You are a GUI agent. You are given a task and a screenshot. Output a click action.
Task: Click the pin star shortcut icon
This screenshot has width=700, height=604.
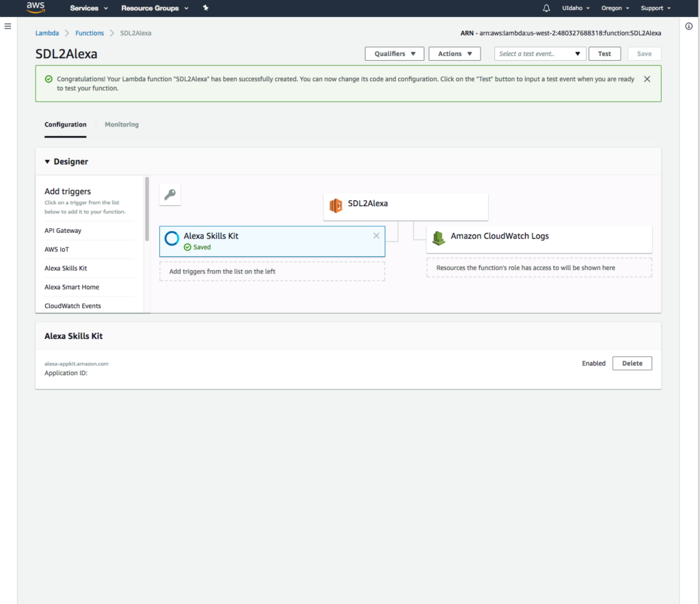[206, 8]
